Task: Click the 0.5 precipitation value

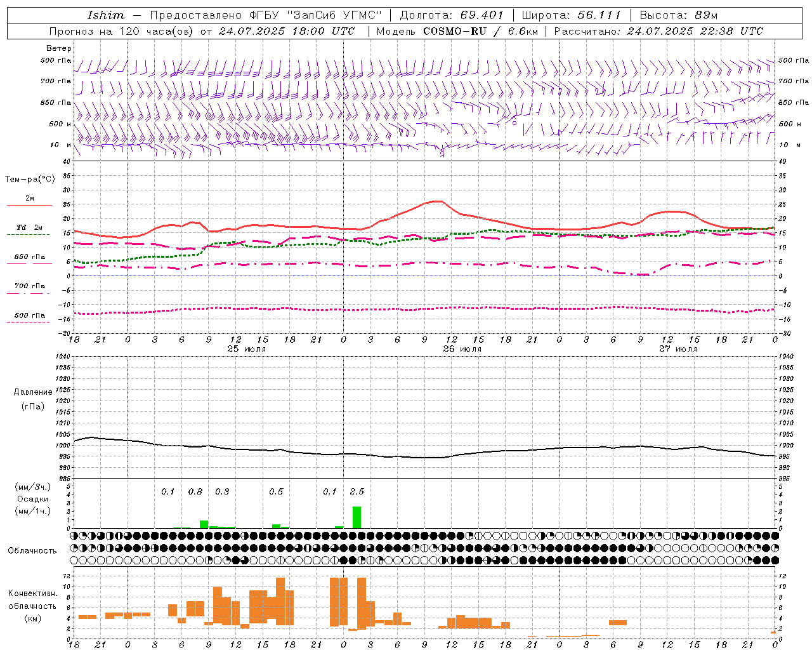Action: tap(276, 492)
